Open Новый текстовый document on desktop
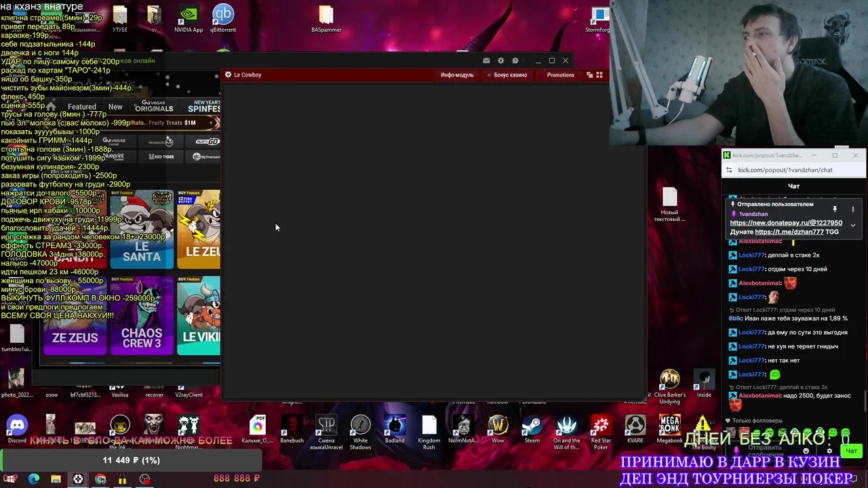The width and height of the screenshot is (868, 488). click(669, 205)
